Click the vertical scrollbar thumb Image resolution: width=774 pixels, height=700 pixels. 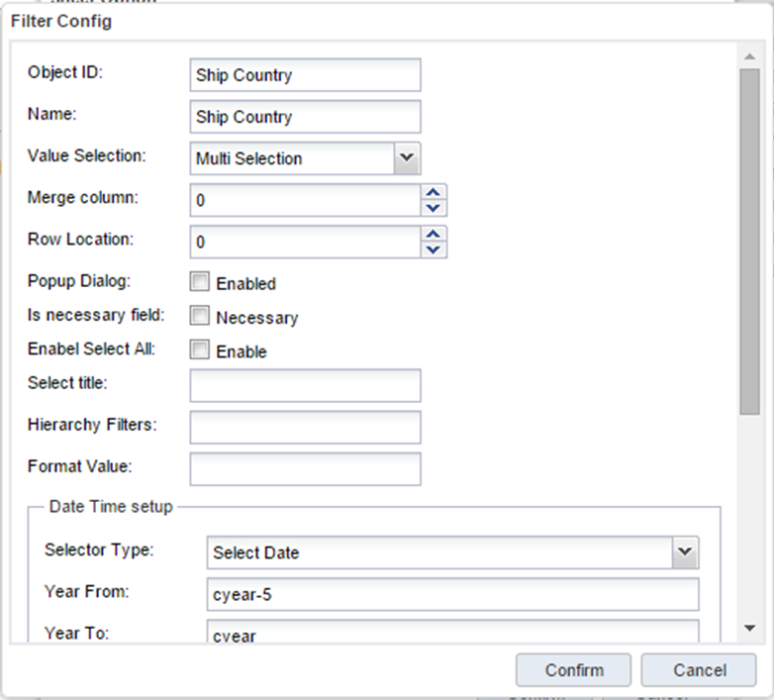[x=749, y=238]
